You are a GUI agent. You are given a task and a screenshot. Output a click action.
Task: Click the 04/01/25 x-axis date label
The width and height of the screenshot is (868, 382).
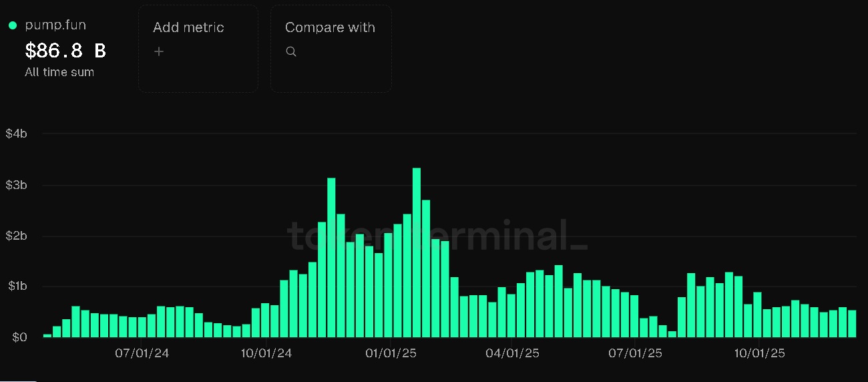(512, 353)
